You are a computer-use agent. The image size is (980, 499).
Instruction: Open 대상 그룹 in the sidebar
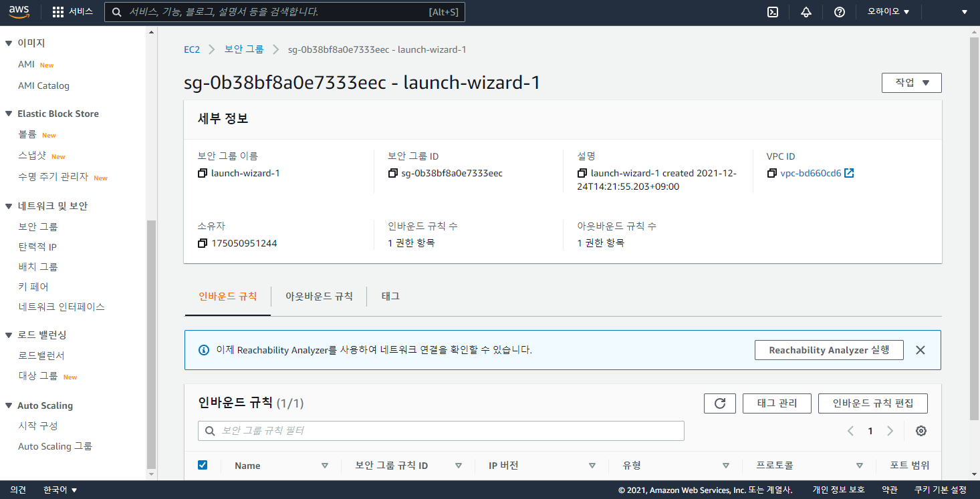point(38,376)
